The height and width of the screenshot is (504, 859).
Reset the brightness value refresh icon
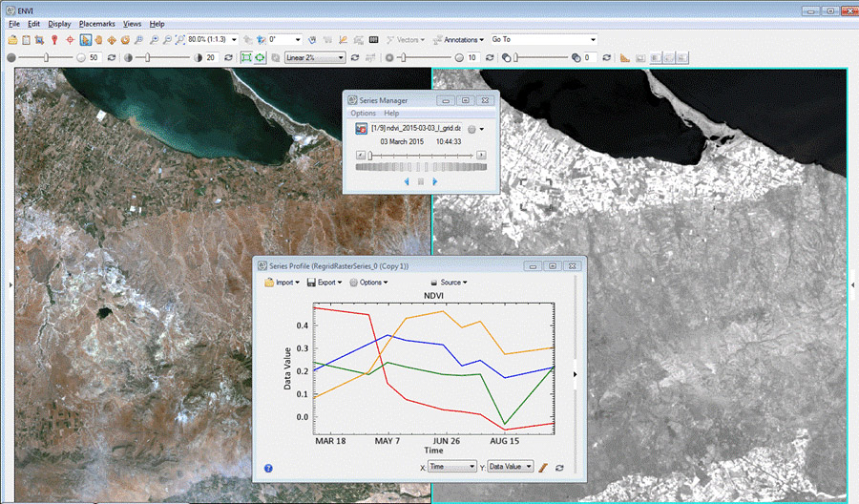[x=114, y=57]
